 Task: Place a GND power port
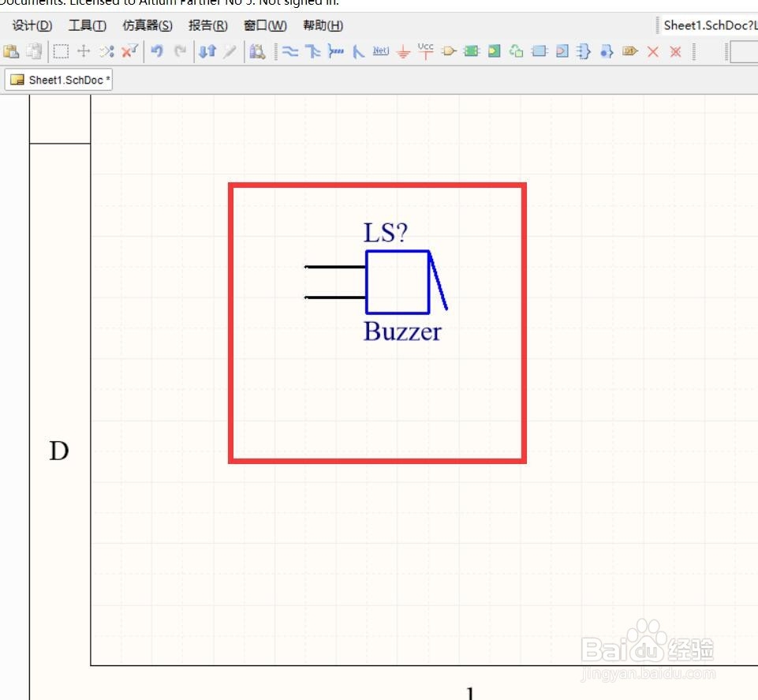(403, 51)
